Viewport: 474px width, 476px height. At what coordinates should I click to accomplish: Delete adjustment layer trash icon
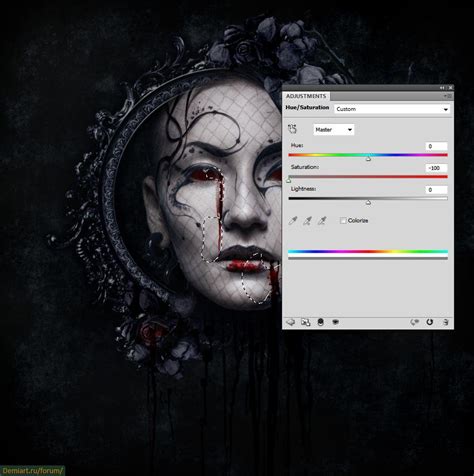[445, 322]
